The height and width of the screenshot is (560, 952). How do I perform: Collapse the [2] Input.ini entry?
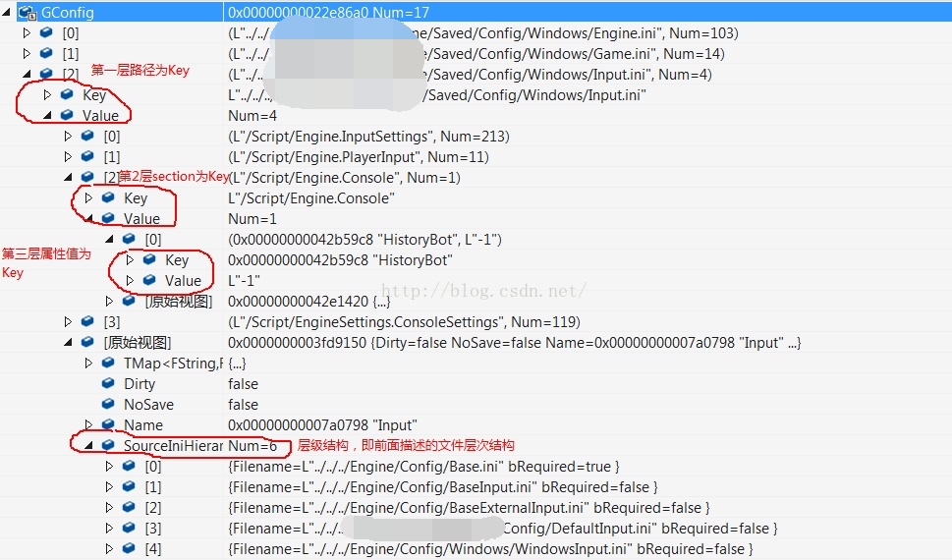[x=27, y=74]
